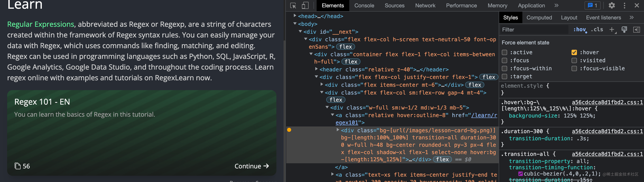This screenshot has width=644, height=182.
Task: Open css source link for hover:bg rule
Action: click(x=607, y=102)
